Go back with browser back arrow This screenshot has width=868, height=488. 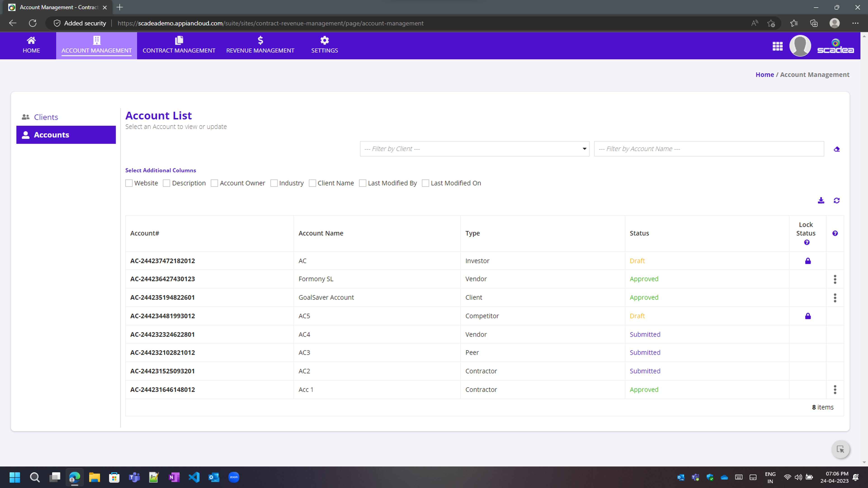click(13, 23)
